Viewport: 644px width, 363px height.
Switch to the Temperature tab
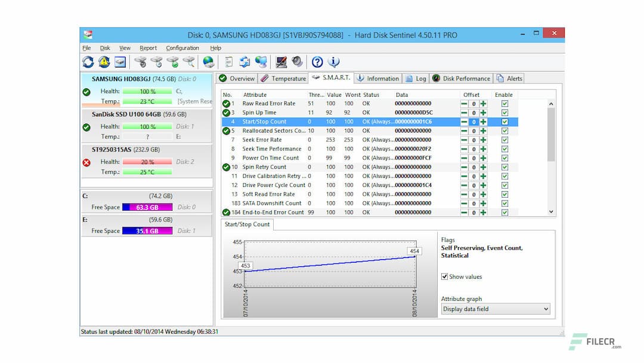pos(283,79)
